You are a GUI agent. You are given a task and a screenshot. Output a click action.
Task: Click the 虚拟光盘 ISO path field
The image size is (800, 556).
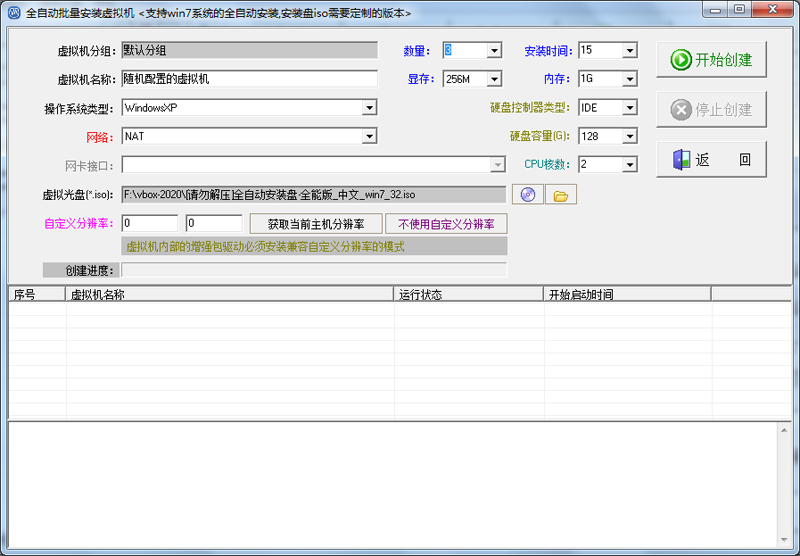click(313, 194)
